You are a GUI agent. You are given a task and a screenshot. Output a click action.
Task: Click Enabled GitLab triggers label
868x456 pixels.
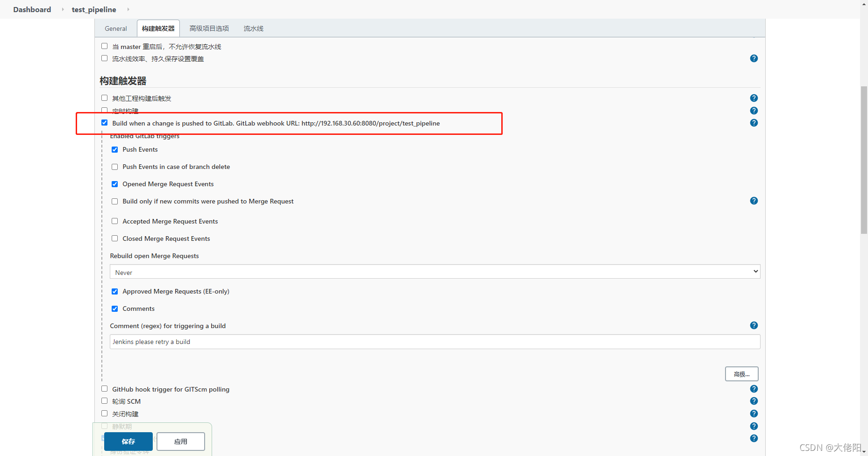pyautogui.click(x=145, y=136)
